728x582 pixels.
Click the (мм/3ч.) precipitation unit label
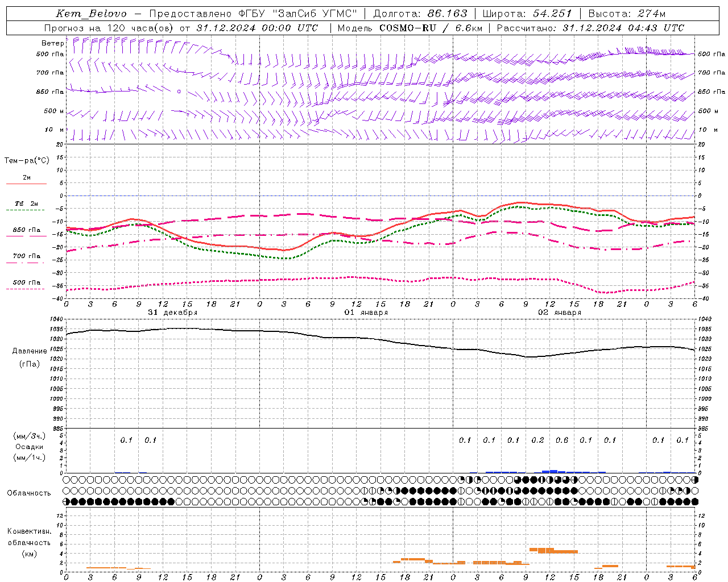coord(30,436)
